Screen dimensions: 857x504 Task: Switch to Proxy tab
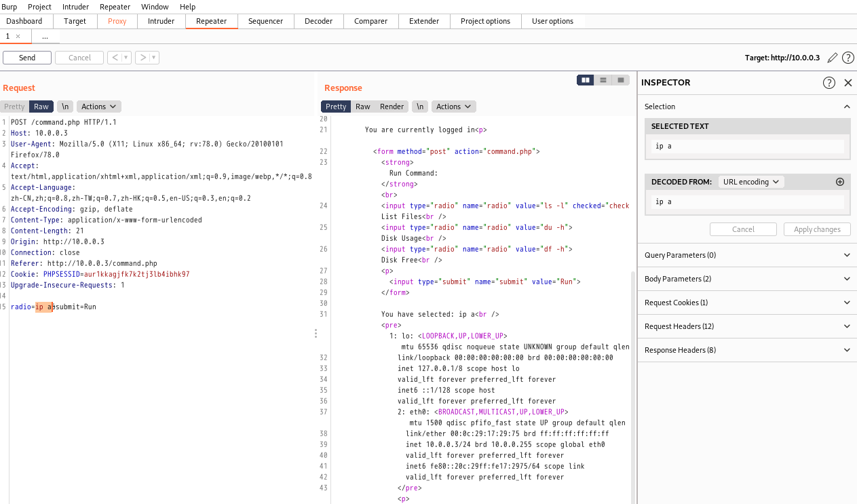(117, 21)
